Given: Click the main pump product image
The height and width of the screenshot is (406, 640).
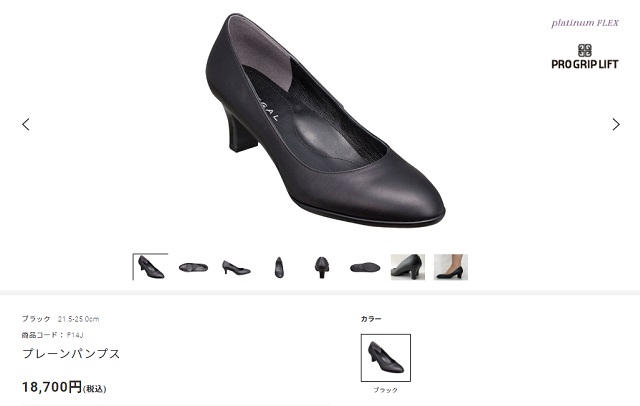Looking at the screenshot, I should click(325, 121).
